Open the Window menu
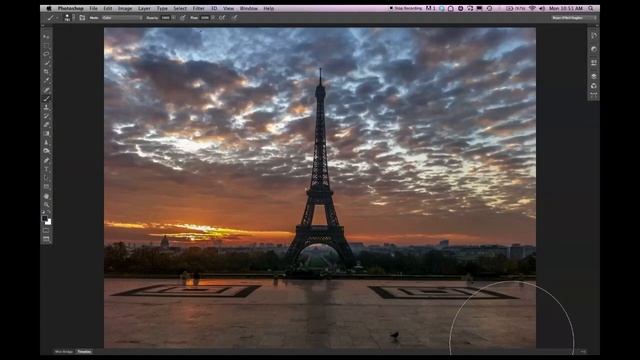 click(249, 8)
